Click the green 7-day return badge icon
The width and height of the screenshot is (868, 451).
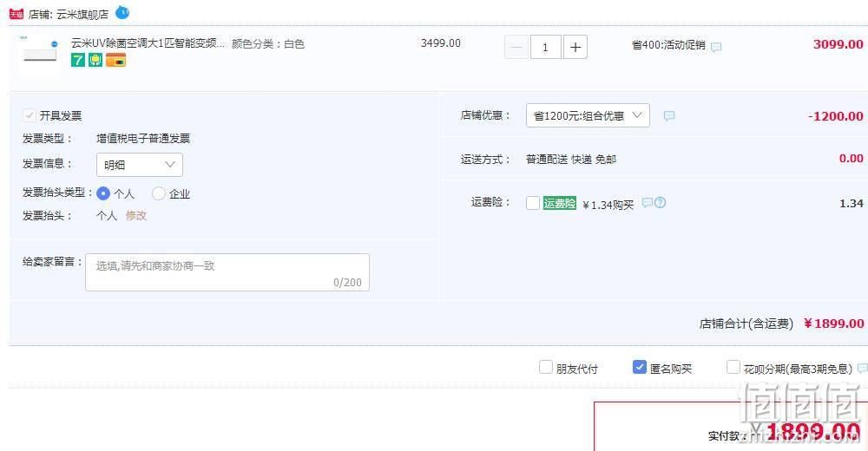point(78,60)
